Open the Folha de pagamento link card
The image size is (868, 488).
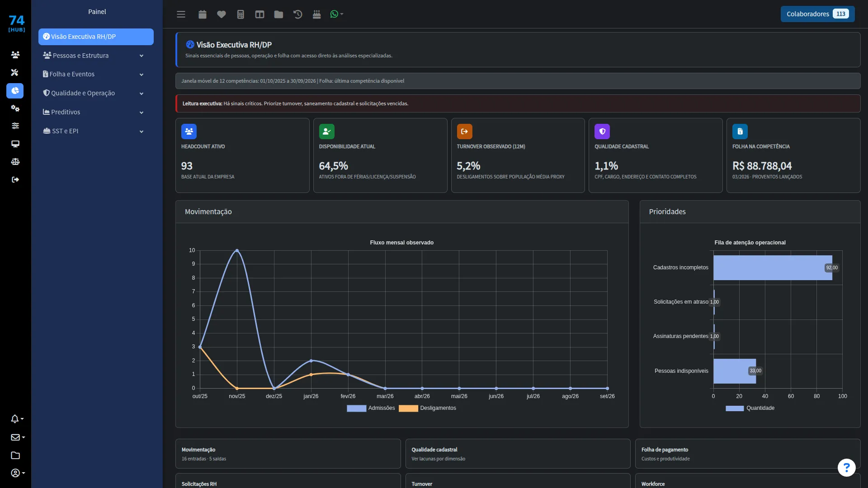(x=748, y=454)
